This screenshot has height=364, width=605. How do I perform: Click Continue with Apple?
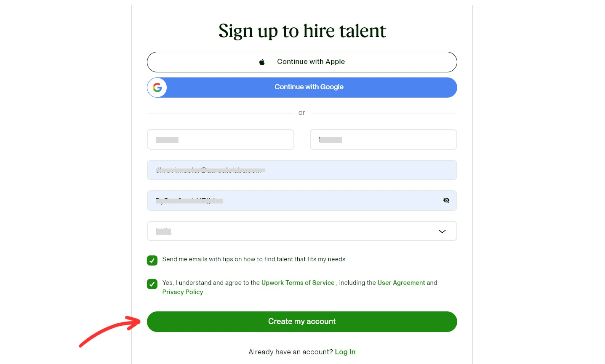(302, 61)
